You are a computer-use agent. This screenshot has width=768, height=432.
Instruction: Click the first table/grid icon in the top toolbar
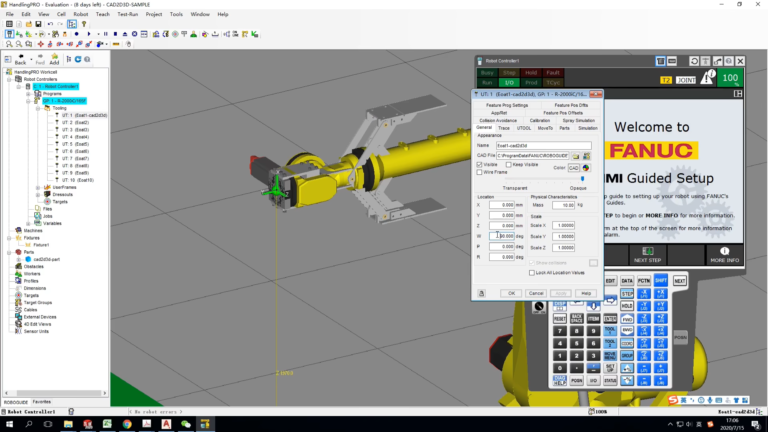(x=9, y=24)
